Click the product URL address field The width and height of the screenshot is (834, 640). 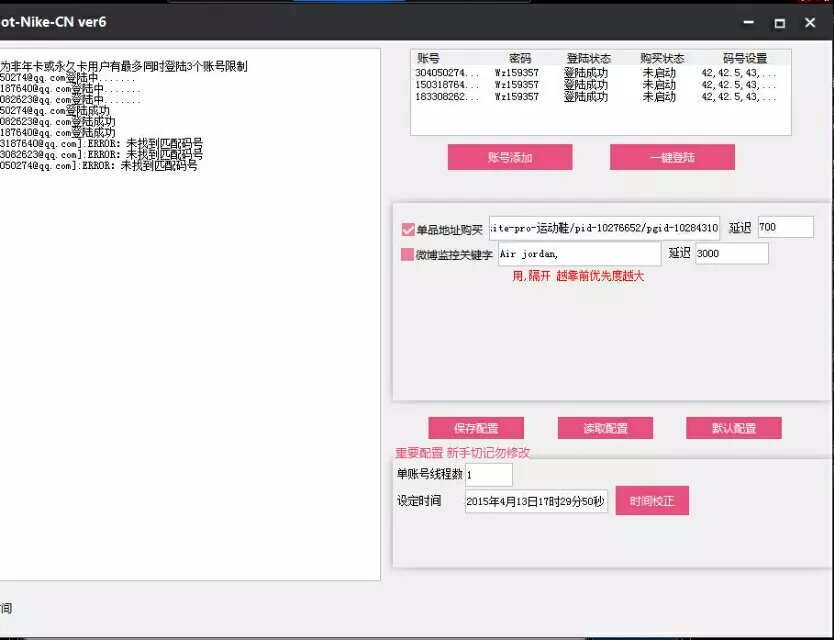pyautogui.click(x=604, y=228)
